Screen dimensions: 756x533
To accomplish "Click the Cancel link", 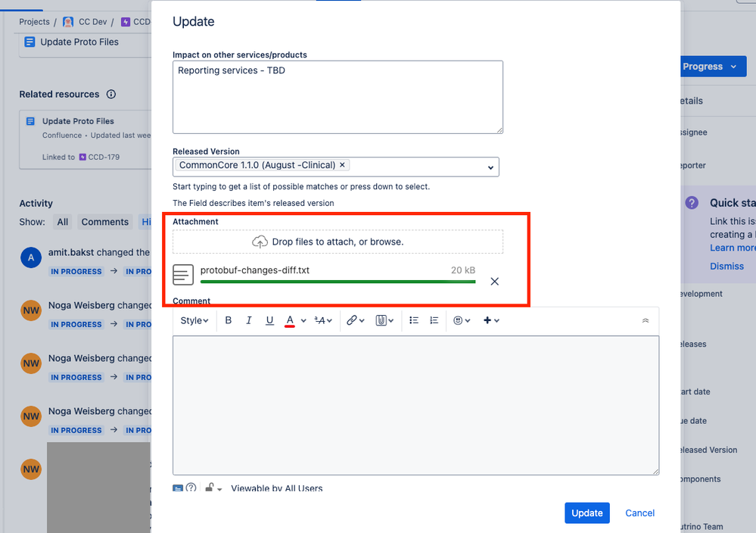I will pyautogui.click(x=639, y=513).
